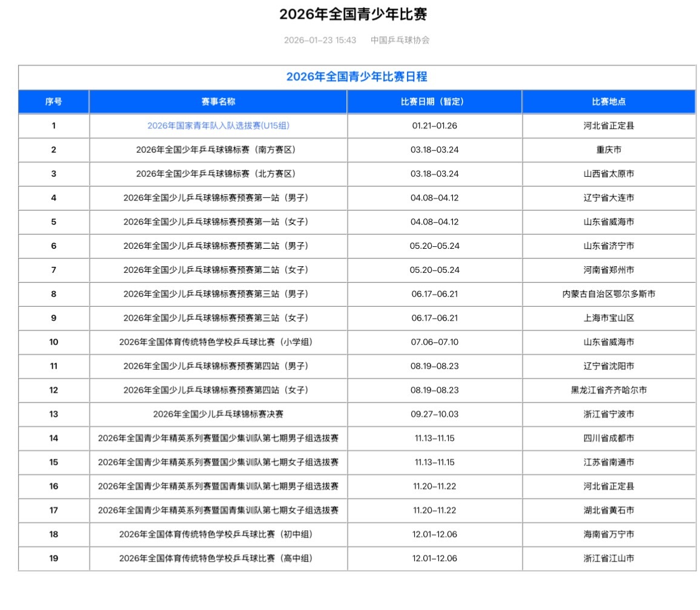Select the venue cell 辽宁省大连市
Image resolution: width=700 pixels, height=610 pixels.
pos(609,198)
